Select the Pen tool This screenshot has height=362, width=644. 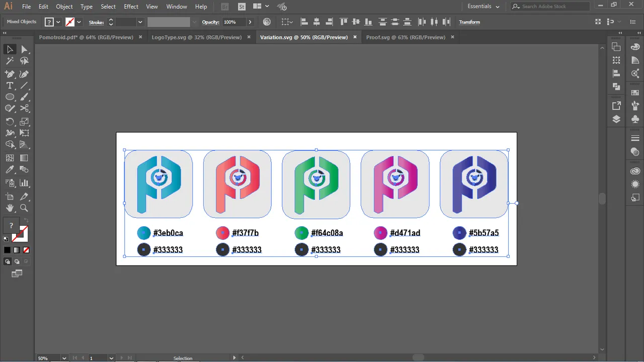10,74
